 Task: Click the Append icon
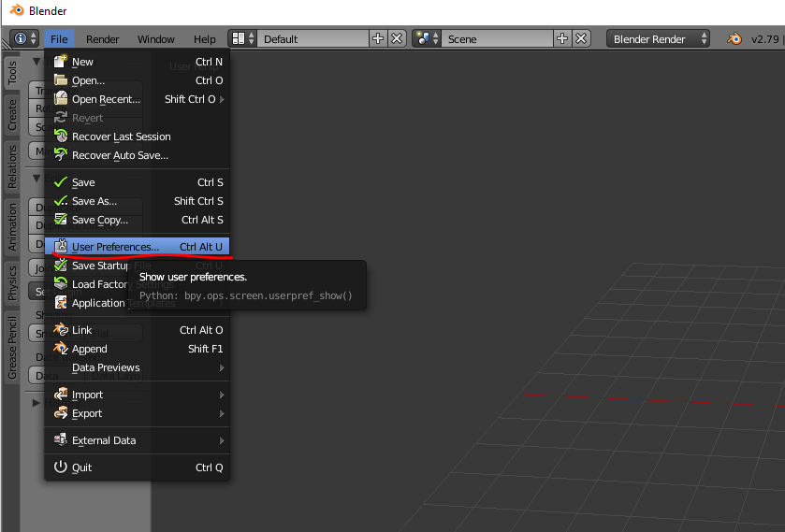[x=61, y=349]
